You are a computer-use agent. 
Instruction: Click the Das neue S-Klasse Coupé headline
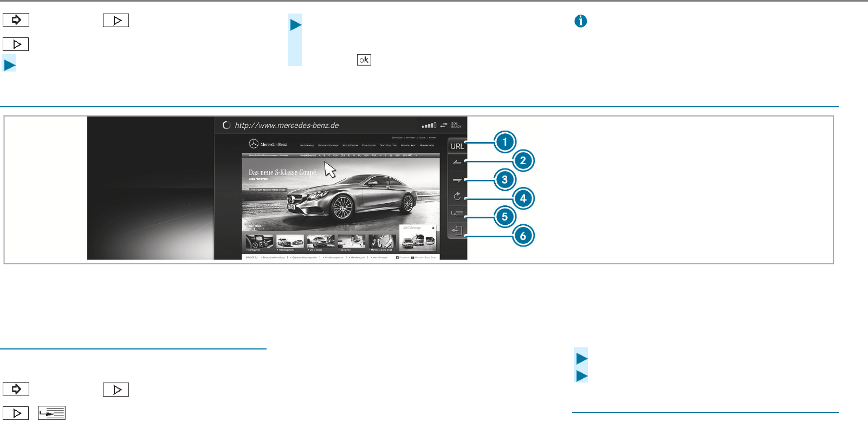pos(282,172)
